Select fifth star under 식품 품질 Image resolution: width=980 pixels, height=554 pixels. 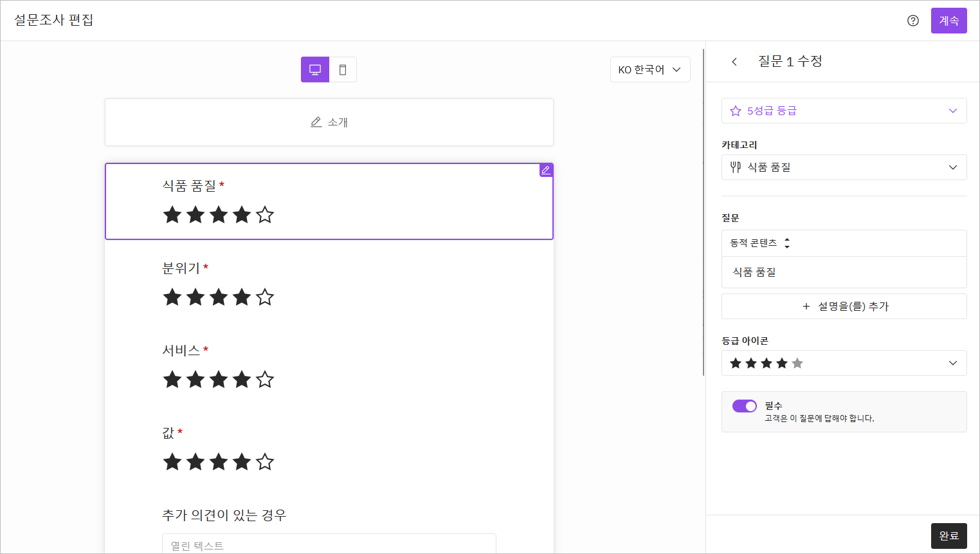265,214
